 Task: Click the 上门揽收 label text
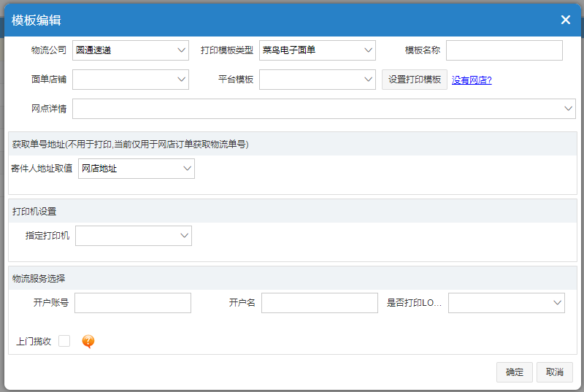tap(34, 342)
